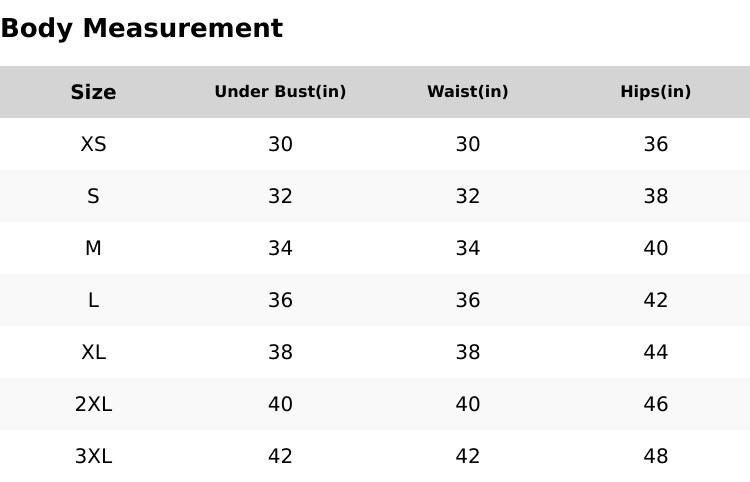
Task: Select the Hips(in) column header
Action: [x=655, y=92]
